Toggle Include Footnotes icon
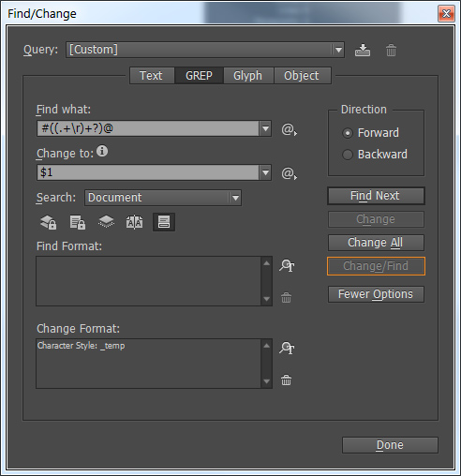Screen dimensions: 461x476 point(164,222)
